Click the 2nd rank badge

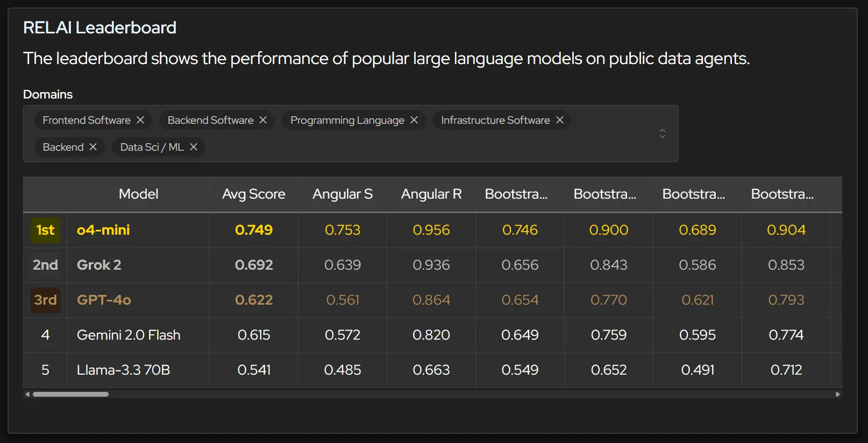tap(45, 265)
